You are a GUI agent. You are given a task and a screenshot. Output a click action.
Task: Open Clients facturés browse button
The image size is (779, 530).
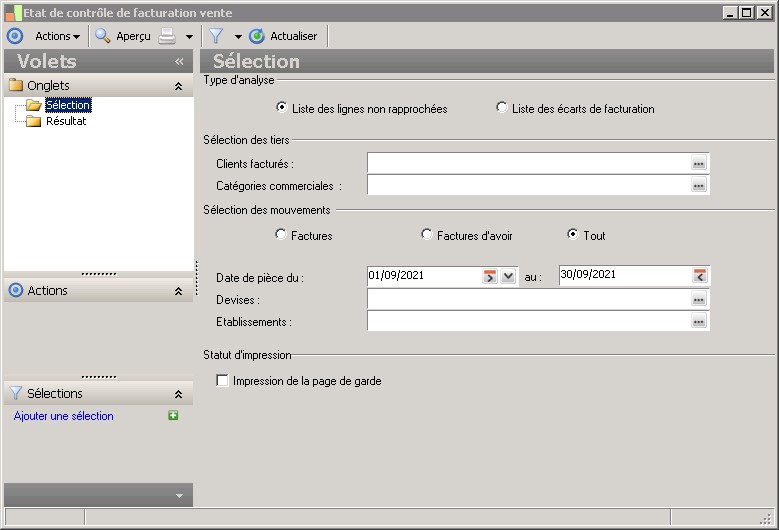tap(699, 163)
